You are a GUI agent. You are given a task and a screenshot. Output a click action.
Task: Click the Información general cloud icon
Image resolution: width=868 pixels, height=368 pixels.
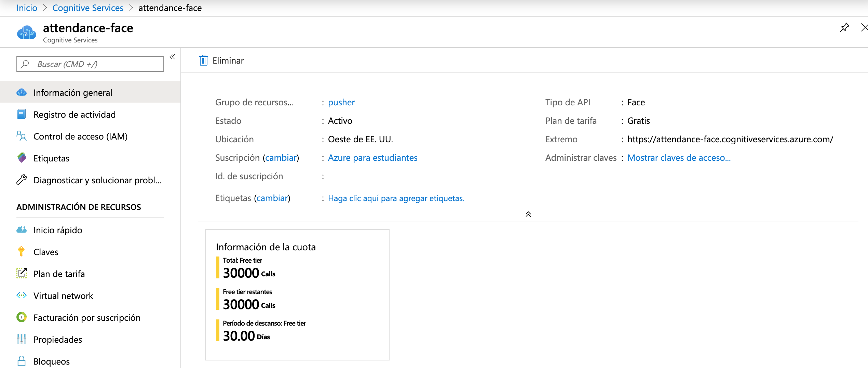(x=22, y=92)
